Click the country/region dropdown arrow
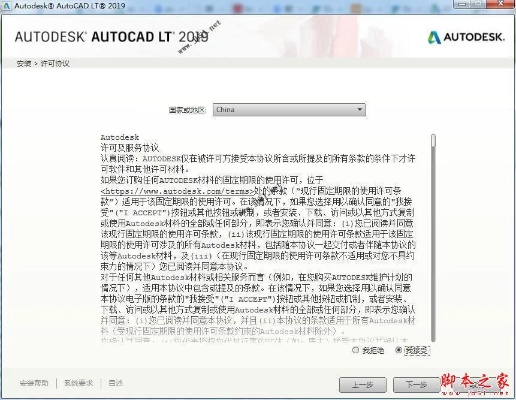This screenshot has width=516, height=400. click(x=359, y=110)
